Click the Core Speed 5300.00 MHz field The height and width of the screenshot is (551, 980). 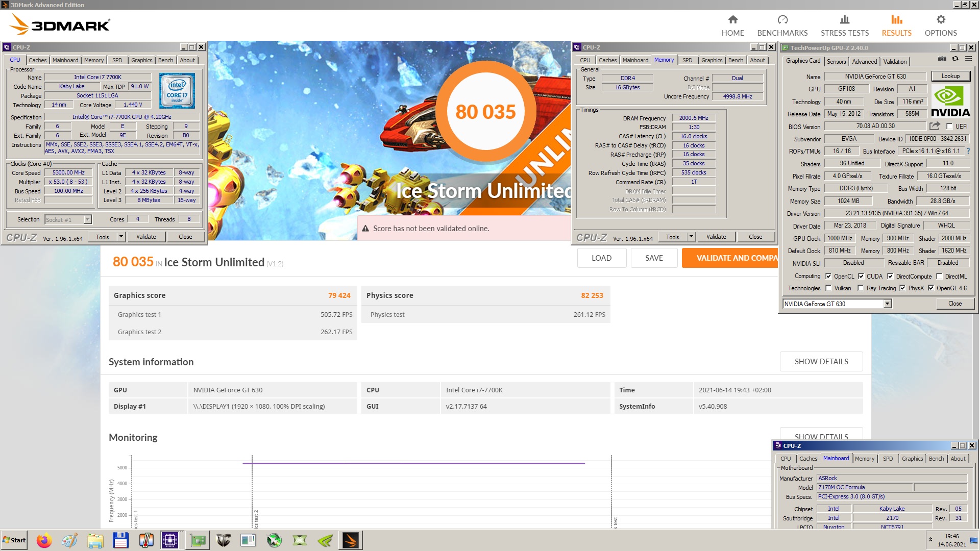tap(69, 172)
